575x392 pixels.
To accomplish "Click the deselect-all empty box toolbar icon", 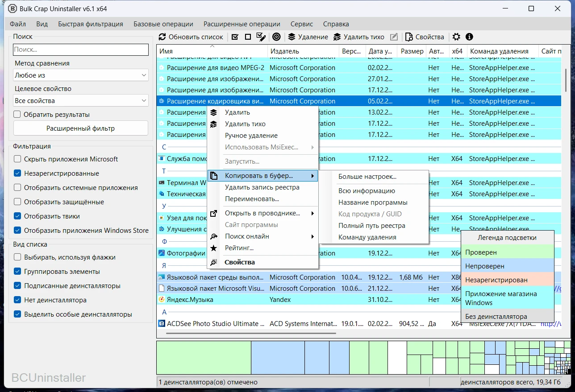I will [x=248, y=37].
